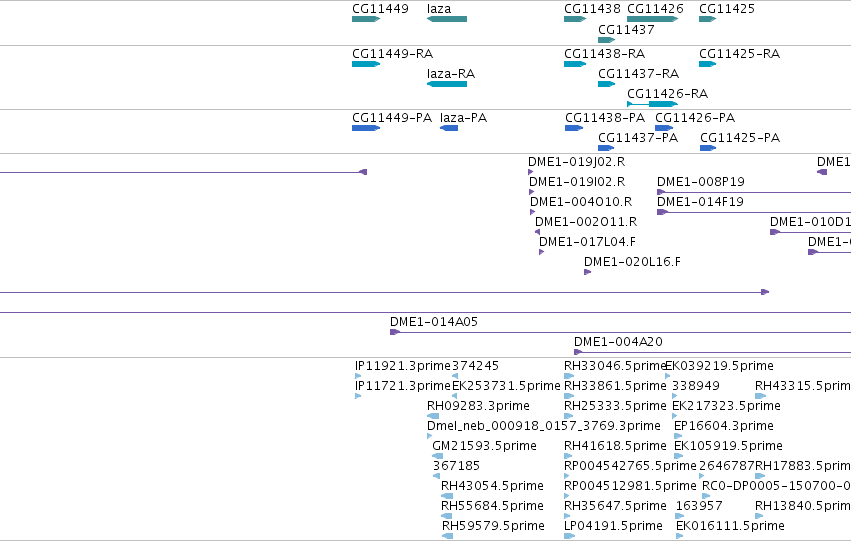The image size is (851, 541).
Task: Click the CG11426-RA transcript glyph
Action: coord(652,104)
